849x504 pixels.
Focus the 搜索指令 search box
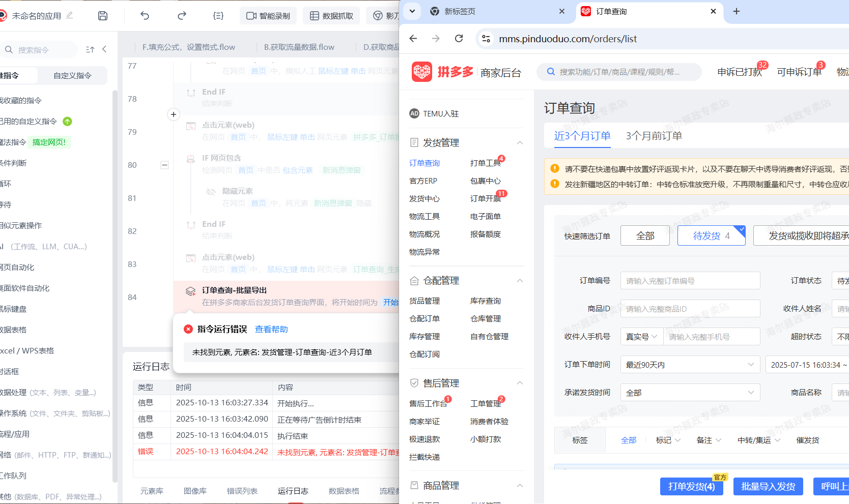point(40,50)
